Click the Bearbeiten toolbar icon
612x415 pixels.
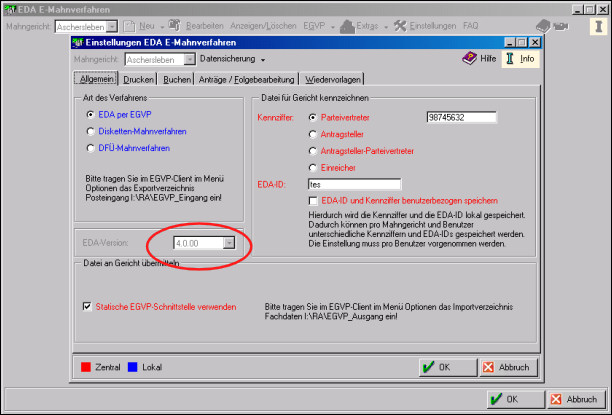175,23
